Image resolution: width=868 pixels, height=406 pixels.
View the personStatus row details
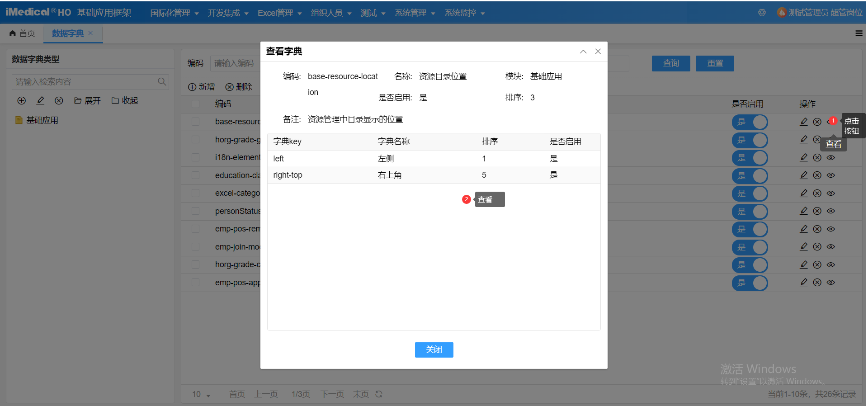click(831, 211)
